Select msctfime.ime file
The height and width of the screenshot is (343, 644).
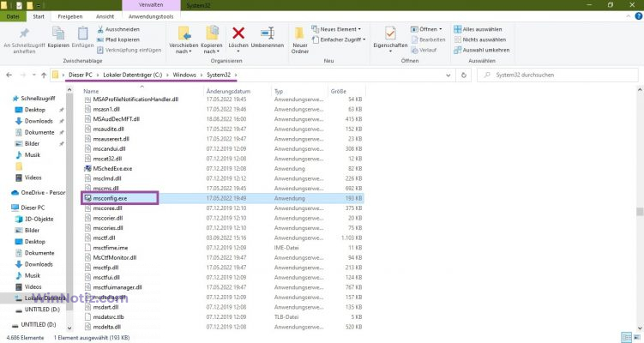click(106, 248)
